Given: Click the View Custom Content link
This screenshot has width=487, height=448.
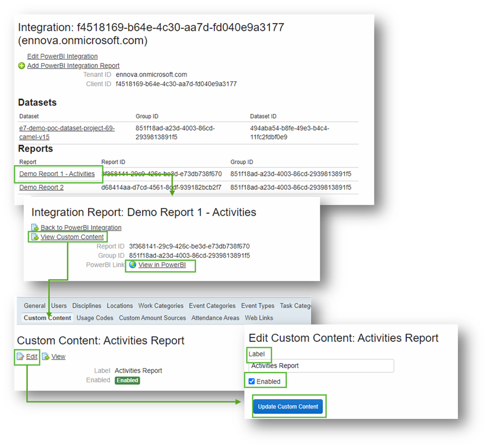Looking at the screenshot, I should [x=72, y=237].
